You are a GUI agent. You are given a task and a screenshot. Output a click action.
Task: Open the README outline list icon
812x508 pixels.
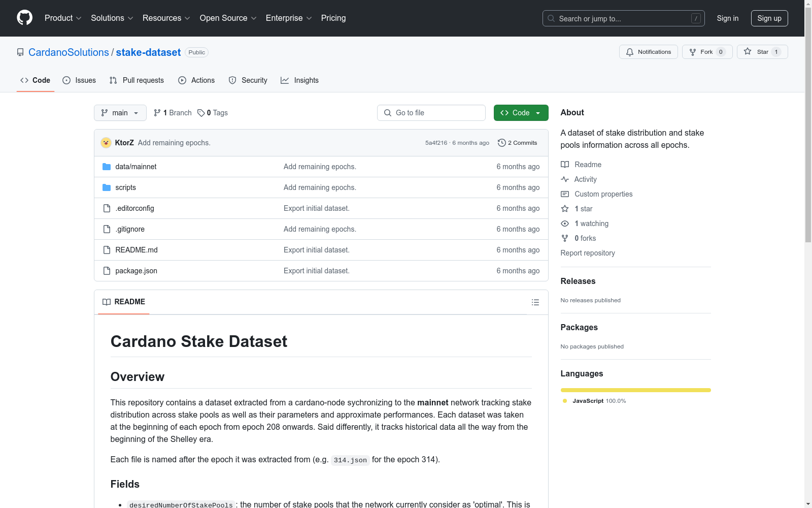[x=535, y=302]
